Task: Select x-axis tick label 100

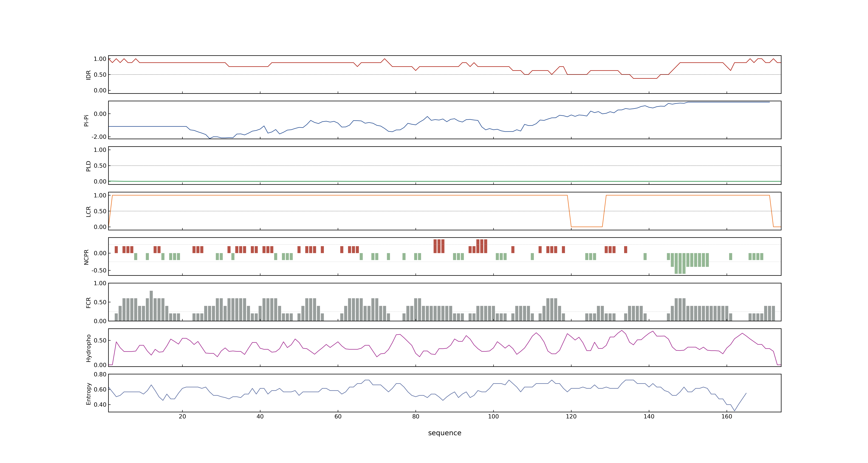Action: [x=493, y=416]
